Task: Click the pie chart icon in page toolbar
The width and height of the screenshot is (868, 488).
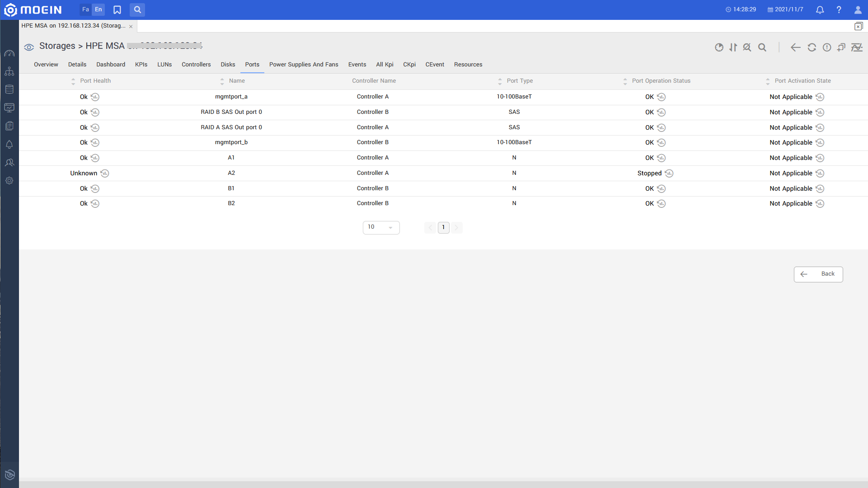Action: pos(719,47)
